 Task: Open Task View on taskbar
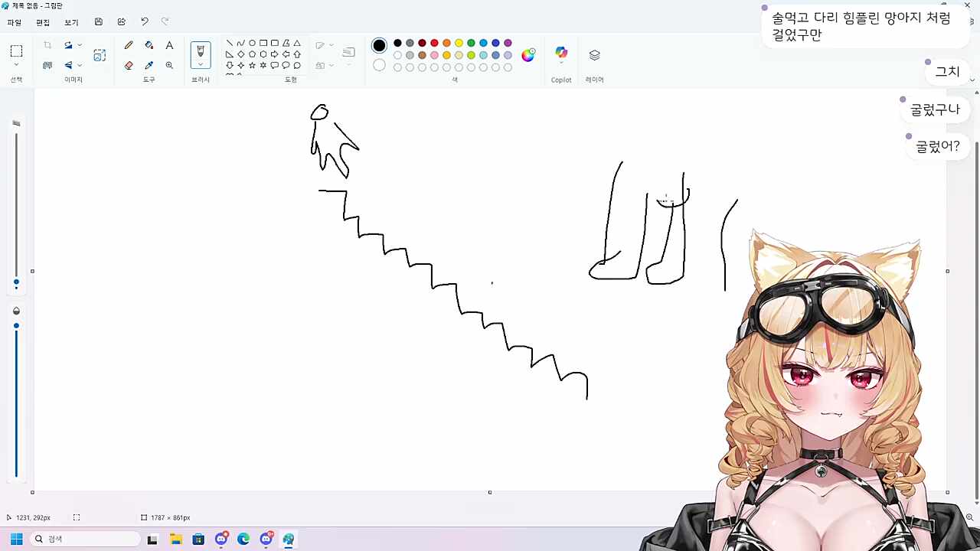[152, 539]
